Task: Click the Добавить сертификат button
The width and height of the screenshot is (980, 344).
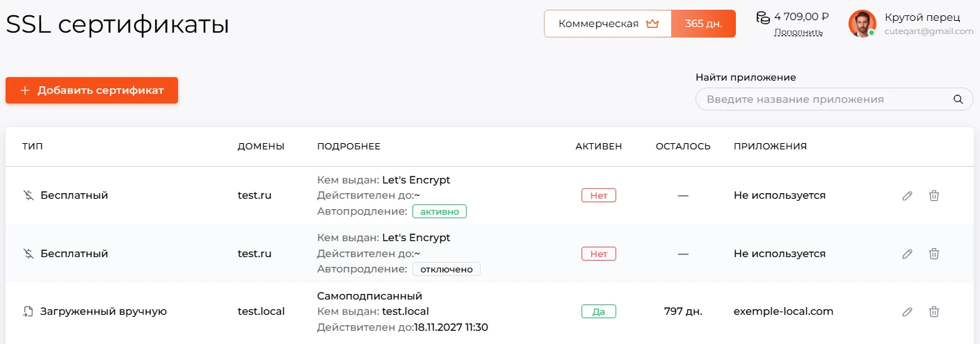Action: pyautogui.click(x=92, y=90)
